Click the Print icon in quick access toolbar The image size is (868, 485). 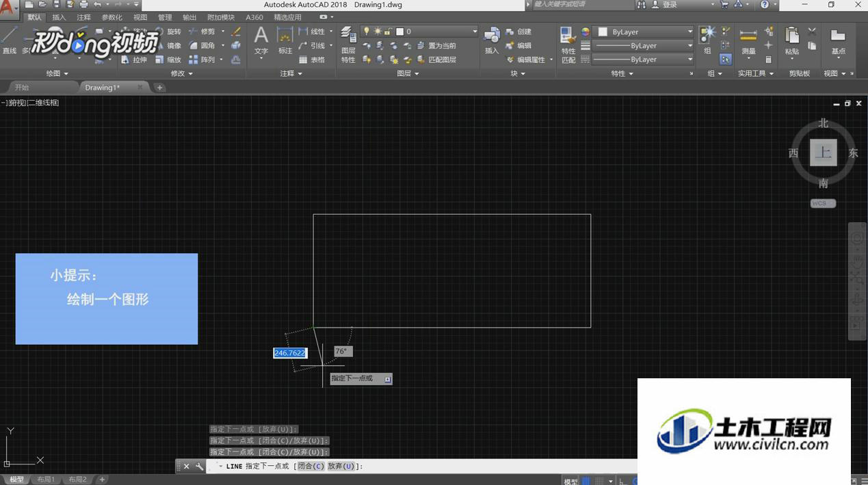point(83,5)
